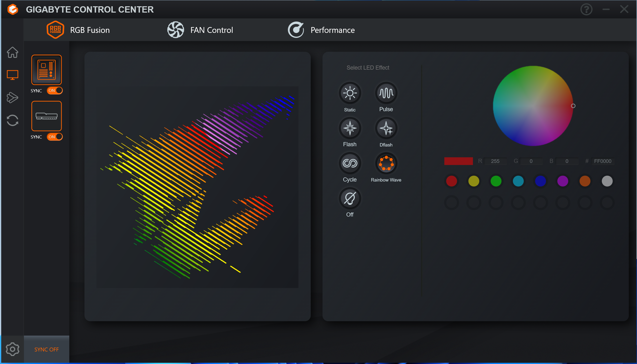Select the Flash effect icon
The width and height of the screenshot is (637, 364).
point(350,128)
